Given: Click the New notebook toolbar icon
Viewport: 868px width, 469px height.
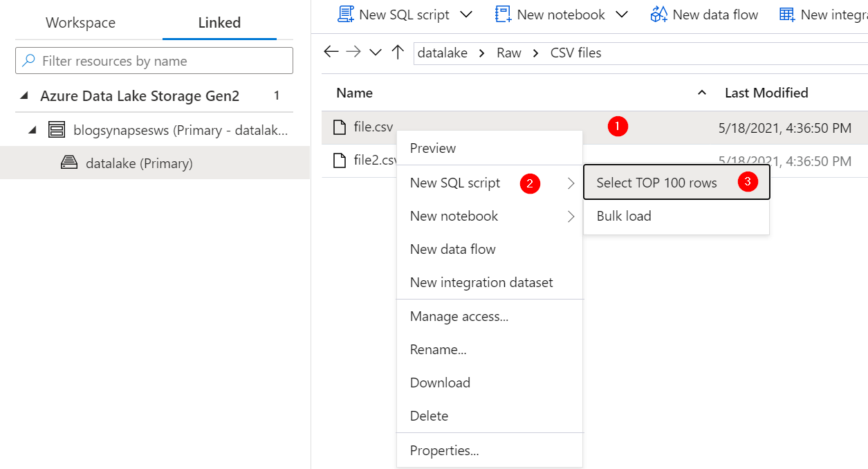Looking at the screenshot, I should coord(504,15).
